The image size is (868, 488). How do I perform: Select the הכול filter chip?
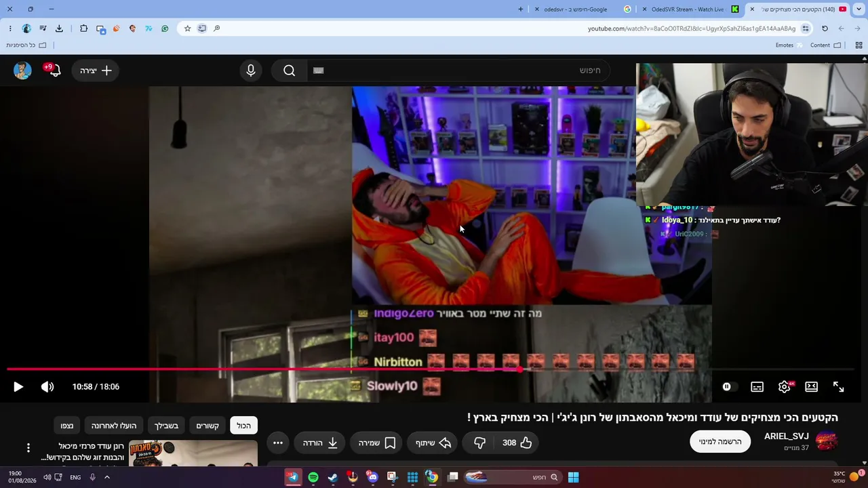pos(244,426)
